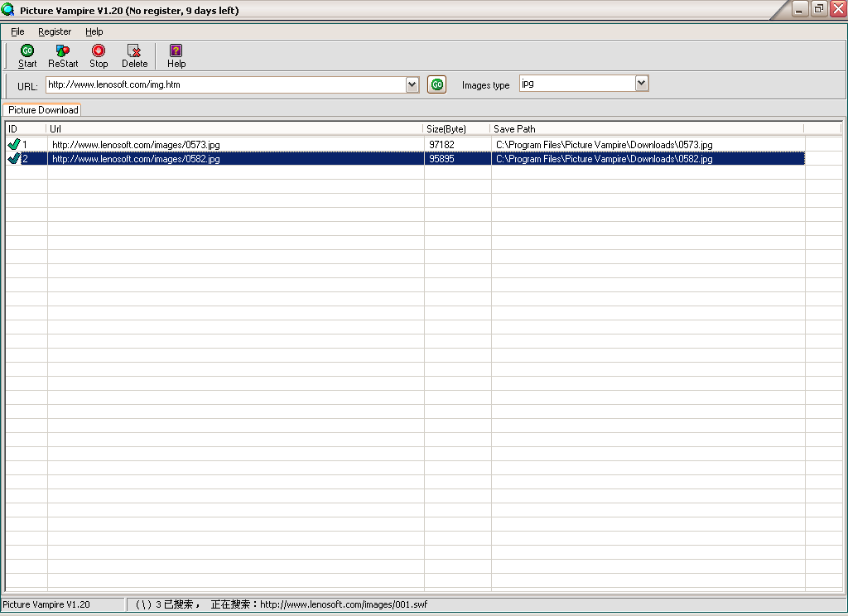Click the status bar text with 001.swf
The image size is (848, 616).
tap(282, 604)
